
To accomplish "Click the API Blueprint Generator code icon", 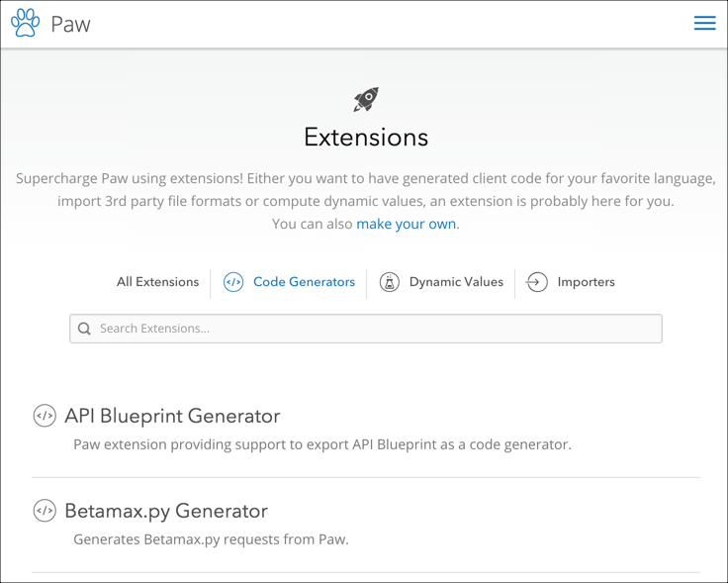I will pos(45,417).
